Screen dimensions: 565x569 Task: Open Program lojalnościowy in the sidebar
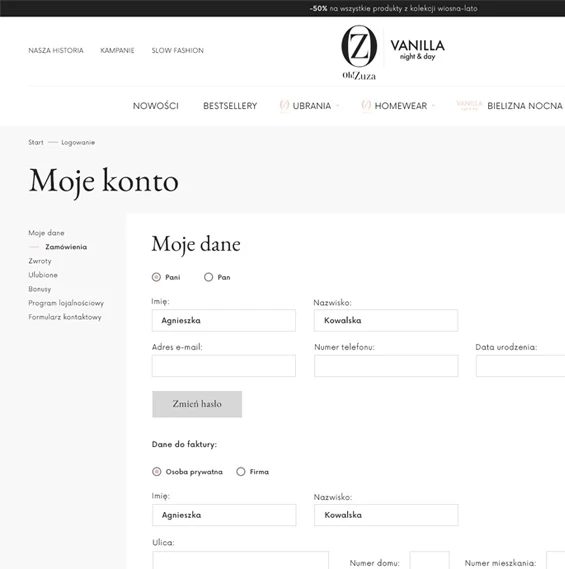coord(66,303)
